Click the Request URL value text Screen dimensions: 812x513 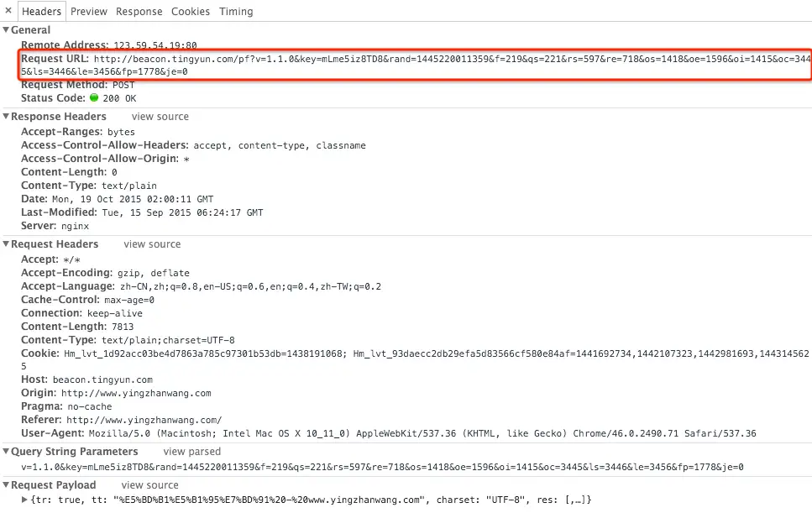click(x=420, y=60)
